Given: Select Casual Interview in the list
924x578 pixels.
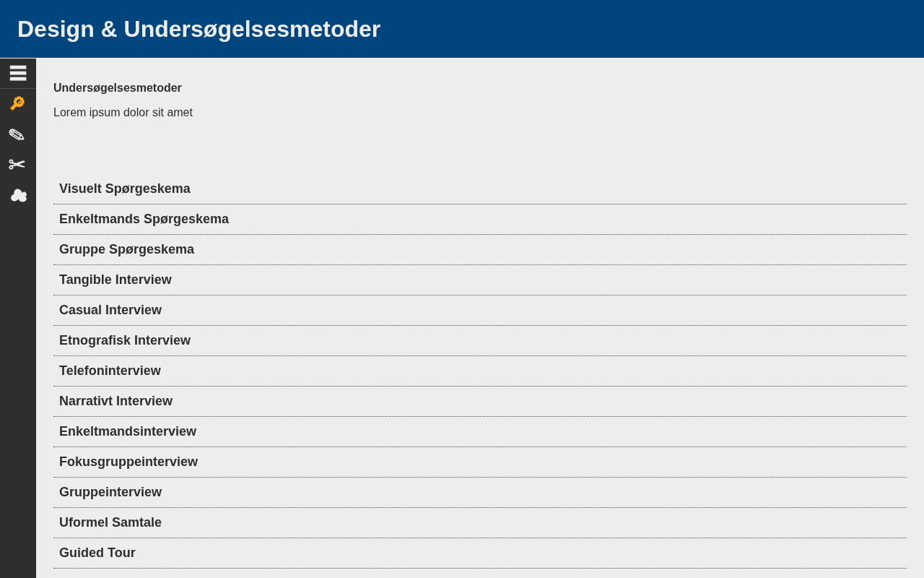Looking at the screenshot, I should [110, 310].
